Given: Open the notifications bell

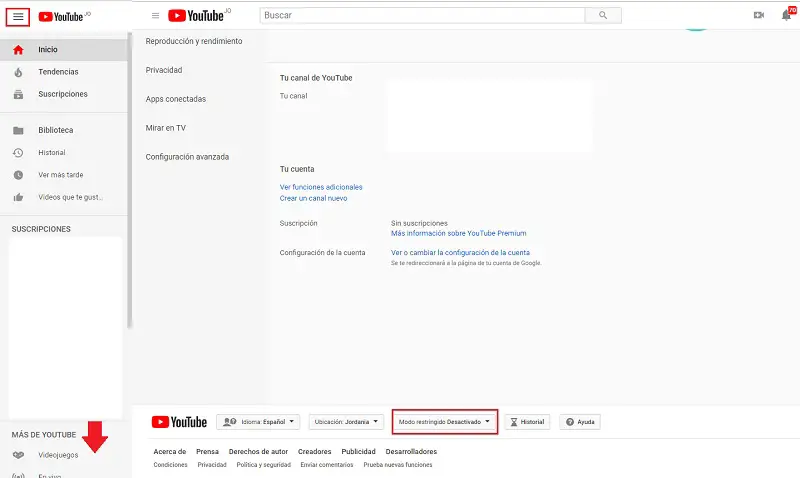Looking at the screenshot, I should click(x=786, y=15).
